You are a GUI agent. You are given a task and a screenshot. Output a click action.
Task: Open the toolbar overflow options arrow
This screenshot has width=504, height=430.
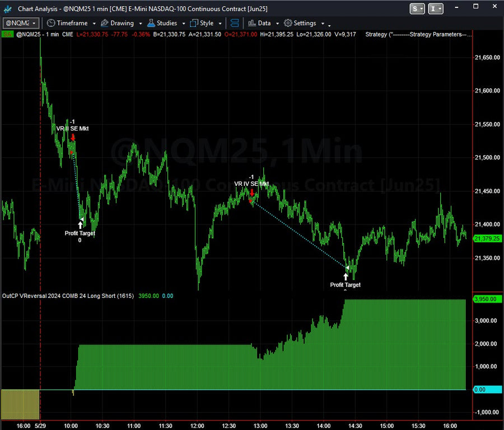[329, 25]
